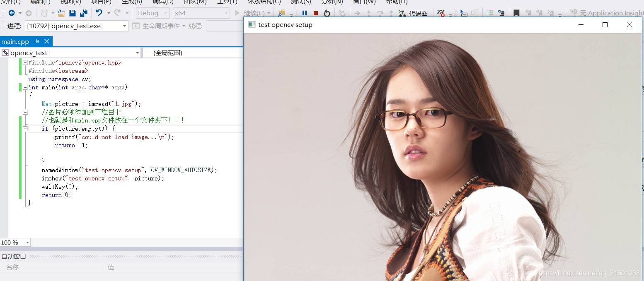Screen dimensions: 644x281
Task: Click the waitKey(0); code line
Action: click(x=60, y=187)
